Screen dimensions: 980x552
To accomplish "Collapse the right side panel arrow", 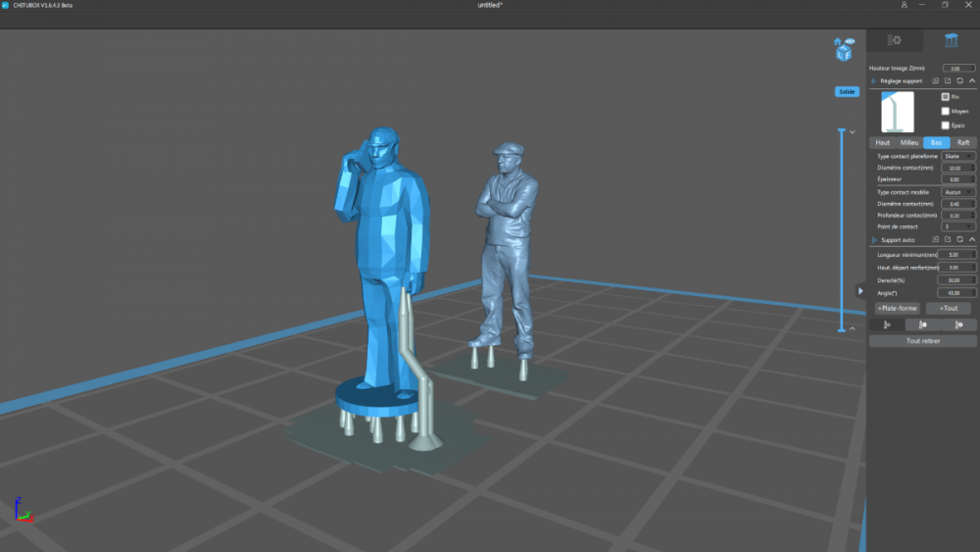I will 860,290.
